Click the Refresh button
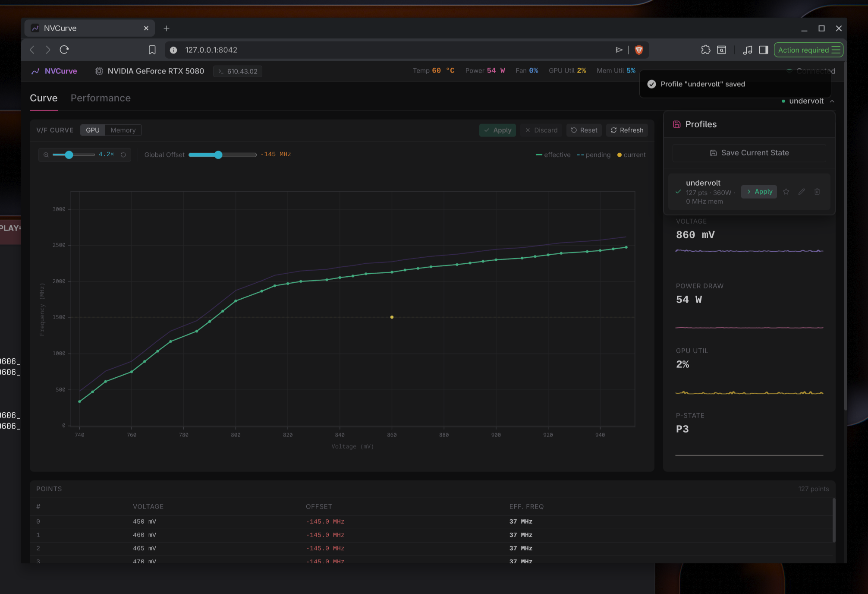 coord(627,130)
